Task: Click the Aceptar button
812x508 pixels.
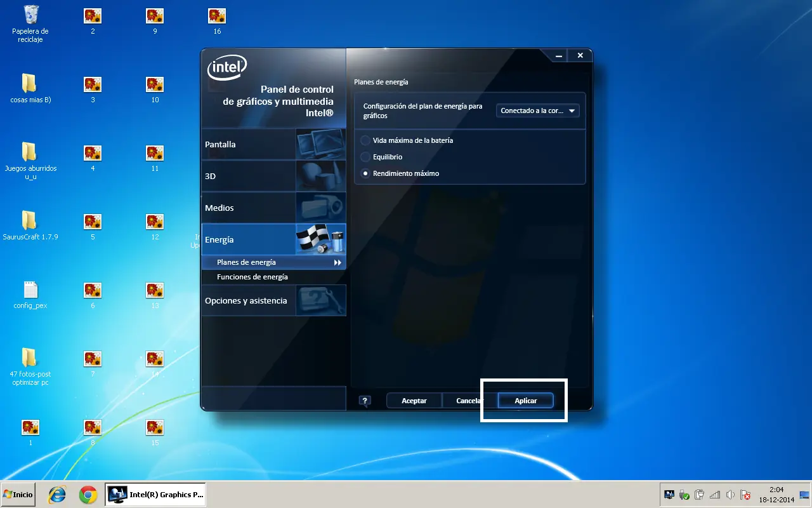Action: click(x=414, y=401)
